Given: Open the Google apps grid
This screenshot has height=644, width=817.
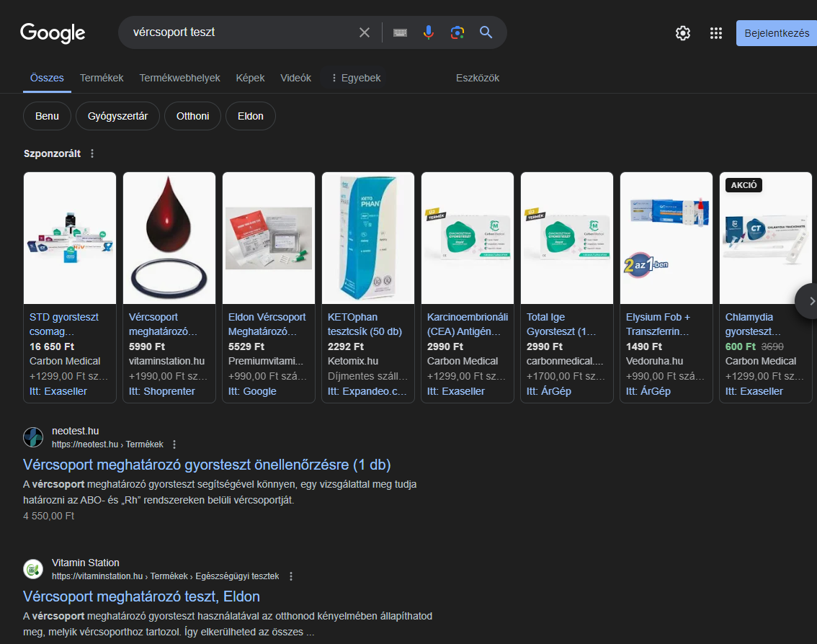Looking at the screenshot, I should pos(715,33).
